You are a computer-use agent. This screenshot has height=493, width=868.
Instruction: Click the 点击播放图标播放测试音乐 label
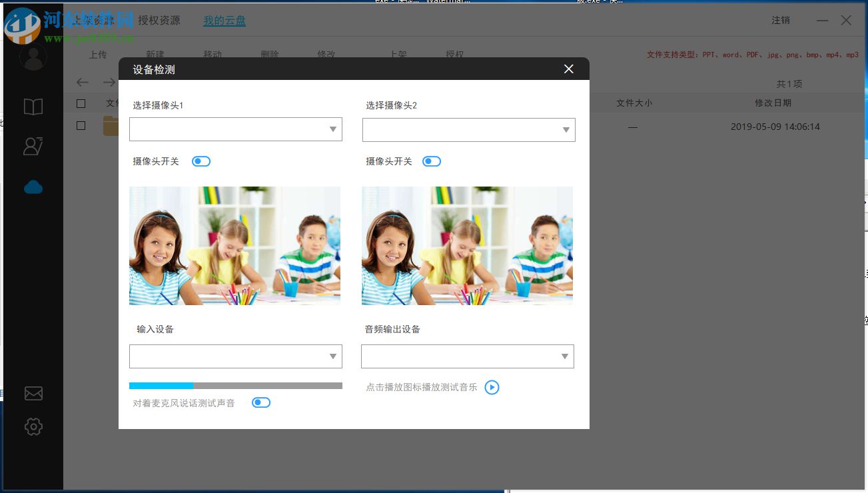click(x=422, y=387)
